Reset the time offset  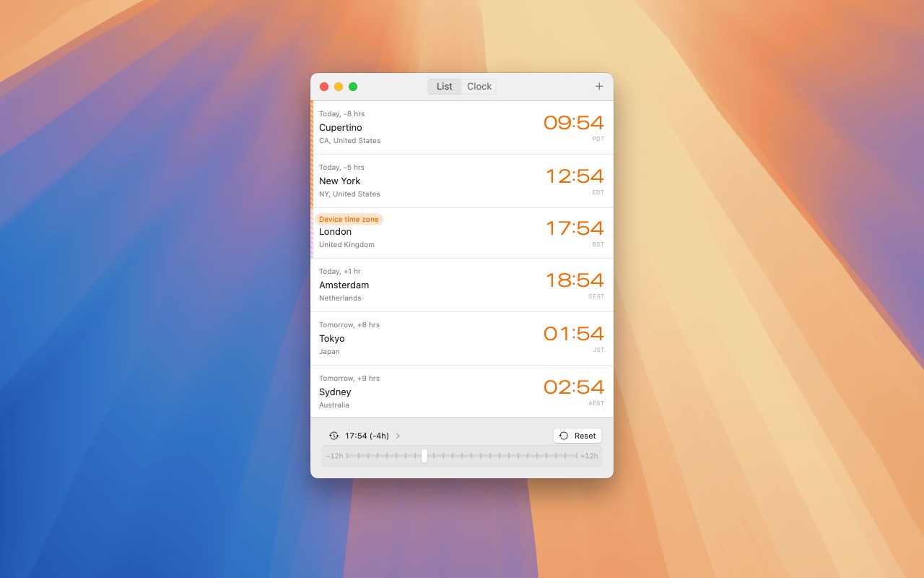coord(577,436)
